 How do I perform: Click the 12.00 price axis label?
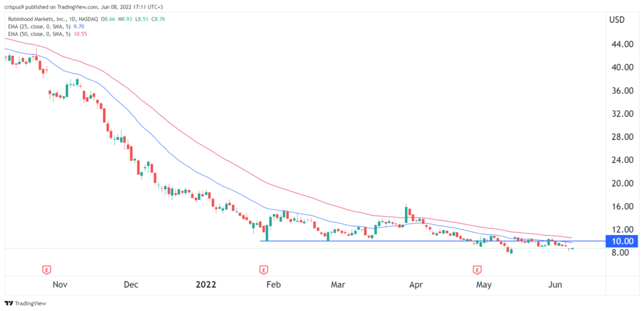click(x=623, y=229)
